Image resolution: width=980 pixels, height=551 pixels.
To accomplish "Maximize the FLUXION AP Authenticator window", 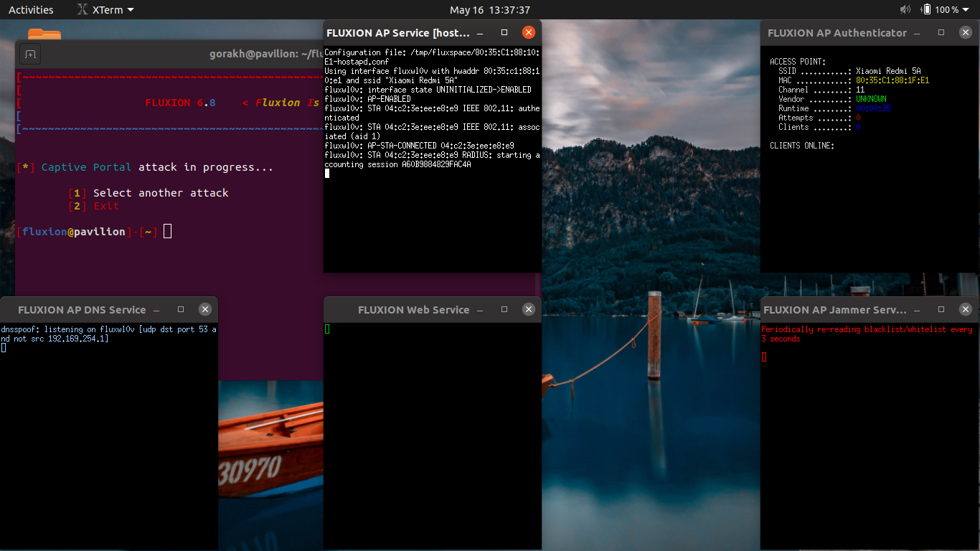I will pyautogui.click(x=941, y=32).
